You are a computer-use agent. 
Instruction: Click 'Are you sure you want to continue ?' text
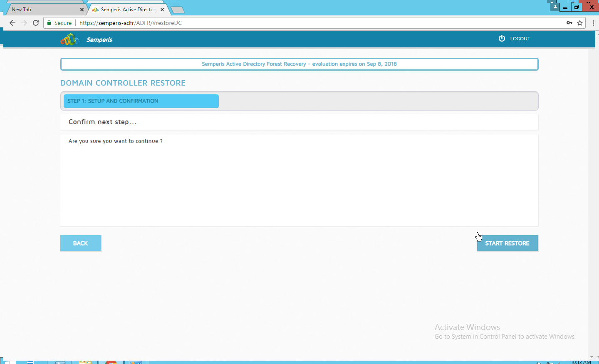116,141
